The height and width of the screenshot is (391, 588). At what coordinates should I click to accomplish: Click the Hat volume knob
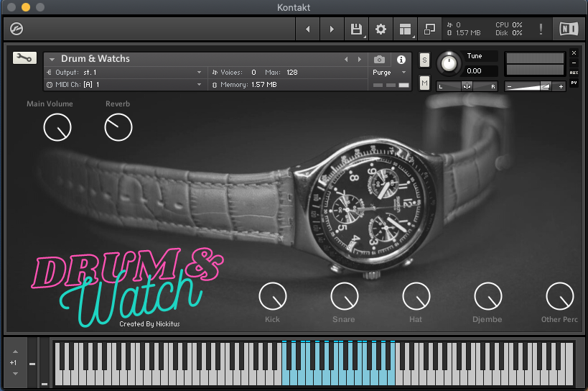(x=416, y=296)
